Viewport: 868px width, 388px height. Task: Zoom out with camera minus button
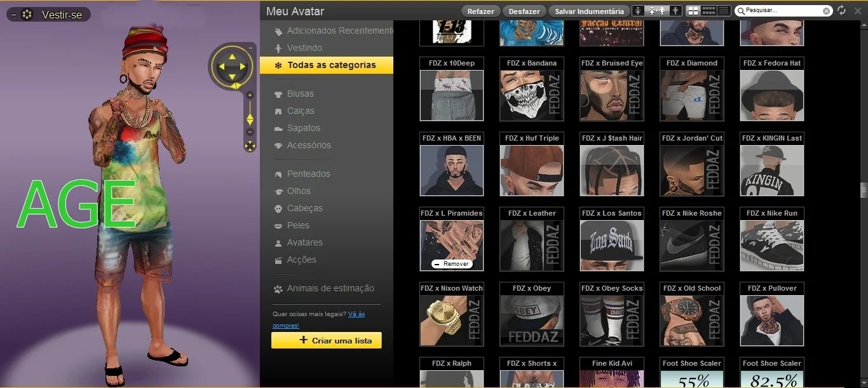[x=250, y=132]
